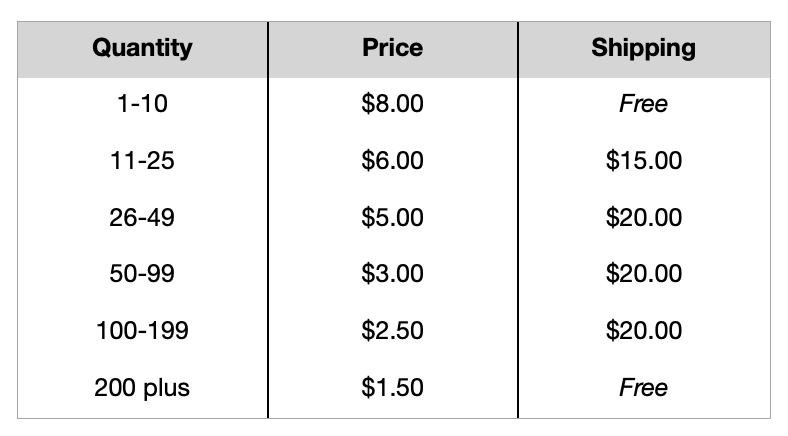Select the Price column header

click(x=392, y=48)
